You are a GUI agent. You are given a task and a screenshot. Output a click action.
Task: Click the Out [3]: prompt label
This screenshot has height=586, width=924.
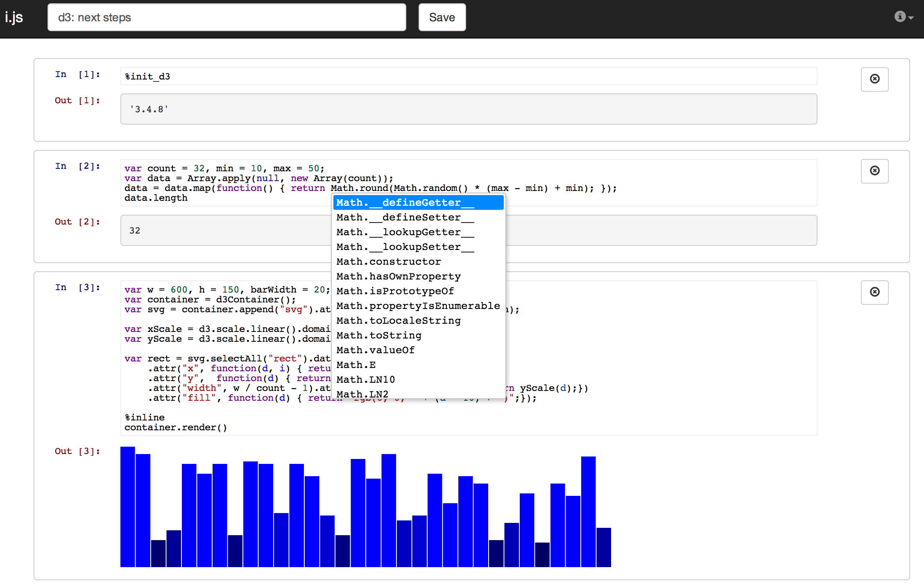tap(77, 451)
